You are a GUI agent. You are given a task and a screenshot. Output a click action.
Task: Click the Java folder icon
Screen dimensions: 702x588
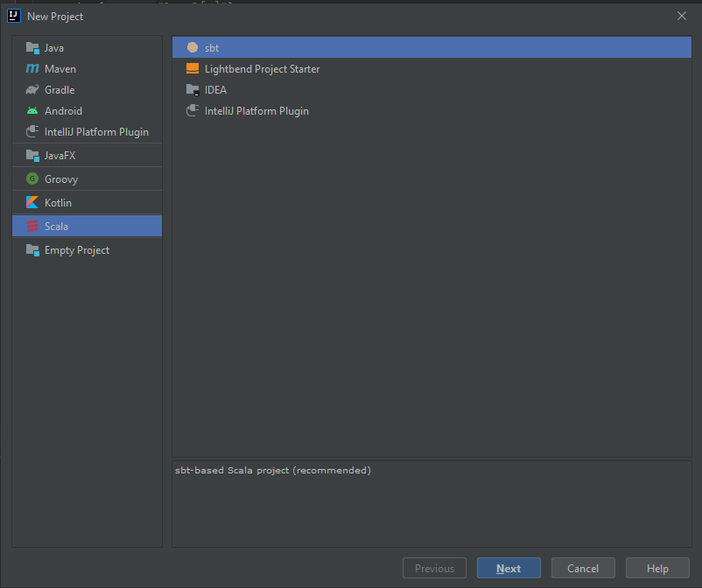(x=32, y=48)
